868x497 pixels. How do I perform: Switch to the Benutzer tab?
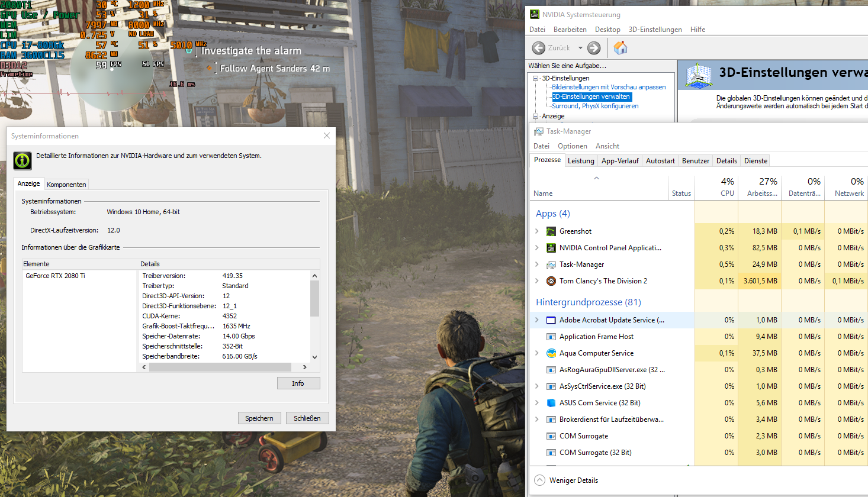pyautogui.click(x=696, y=161)
